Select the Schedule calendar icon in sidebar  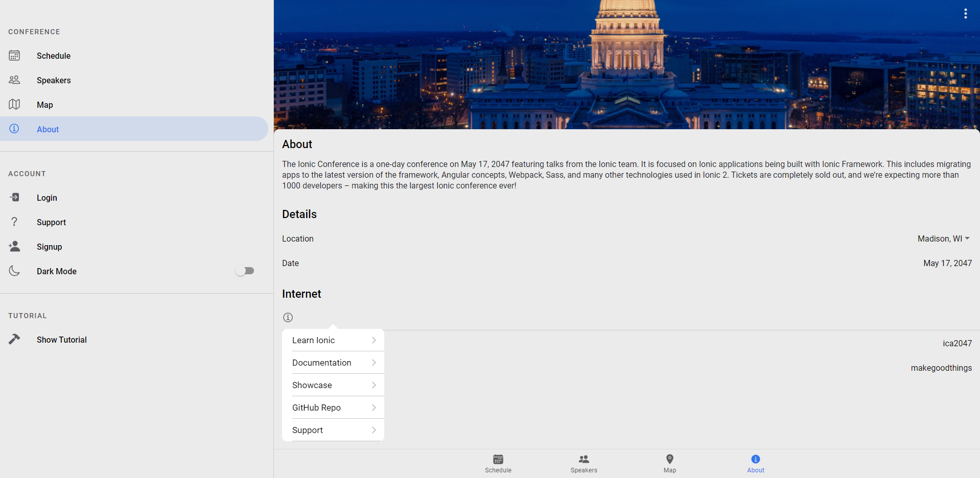(14, 56)
